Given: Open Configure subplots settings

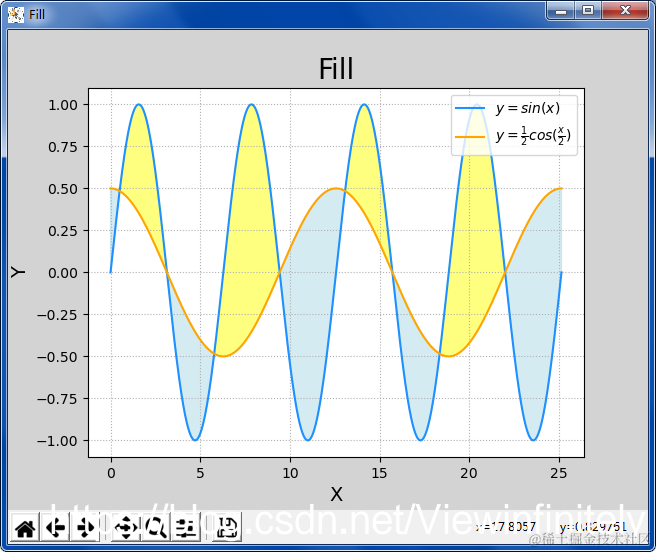Looking at the screenshot, I should [x=186, y=528].
